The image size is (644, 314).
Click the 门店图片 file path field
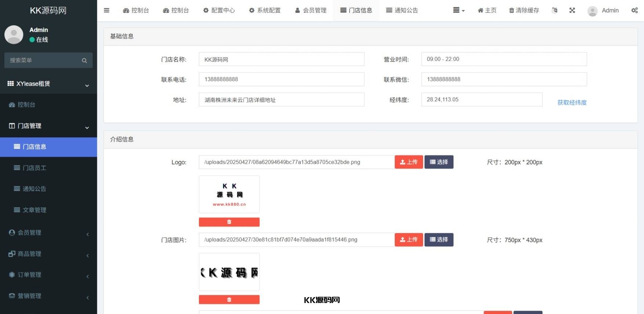pos(296,240)
